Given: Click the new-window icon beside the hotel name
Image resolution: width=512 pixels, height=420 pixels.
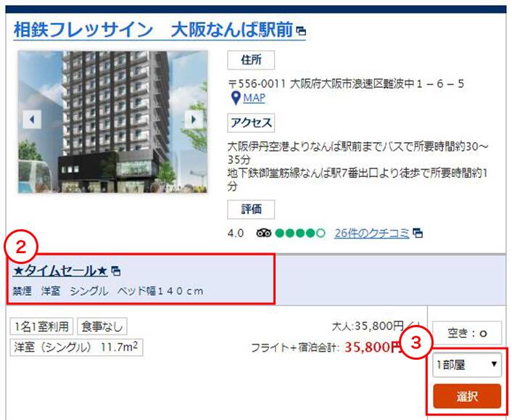Looking at the screenshot, I should pos(301,31).
